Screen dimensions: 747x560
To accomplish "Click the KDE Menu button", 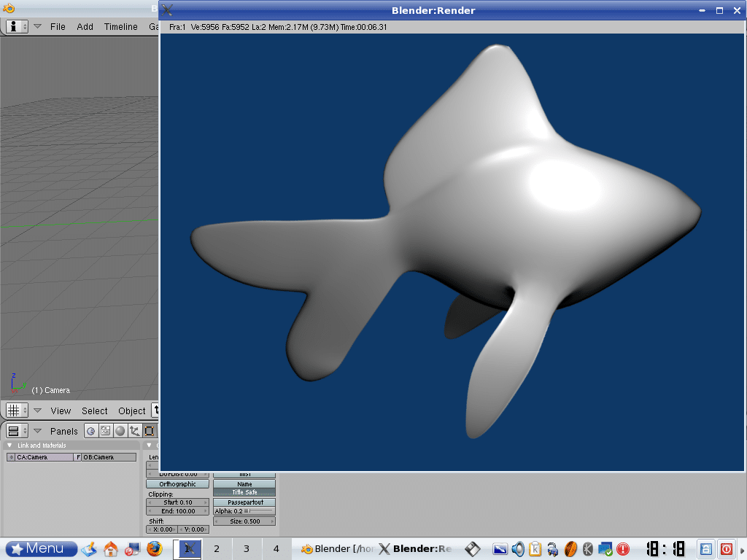I will 42,548.
